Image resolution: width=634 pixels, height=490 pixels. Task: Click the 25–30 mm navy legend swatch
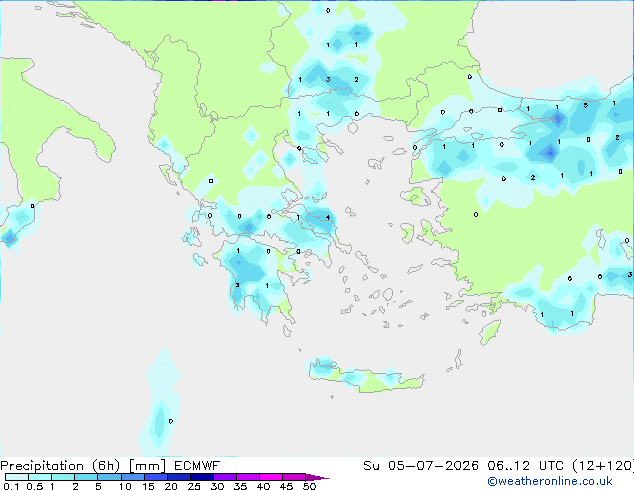pos(202,477)
